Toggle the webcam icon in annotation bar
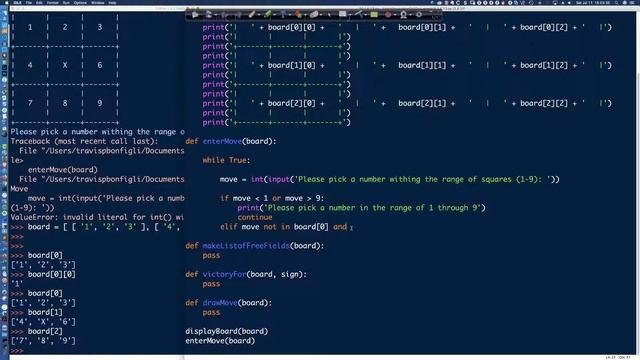 click(403, 15)
